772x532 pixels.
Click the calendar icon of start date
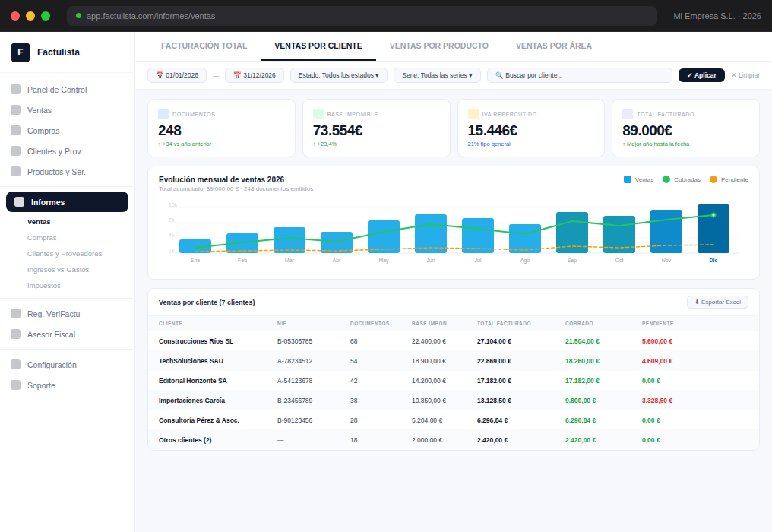[x=160, y=75]
